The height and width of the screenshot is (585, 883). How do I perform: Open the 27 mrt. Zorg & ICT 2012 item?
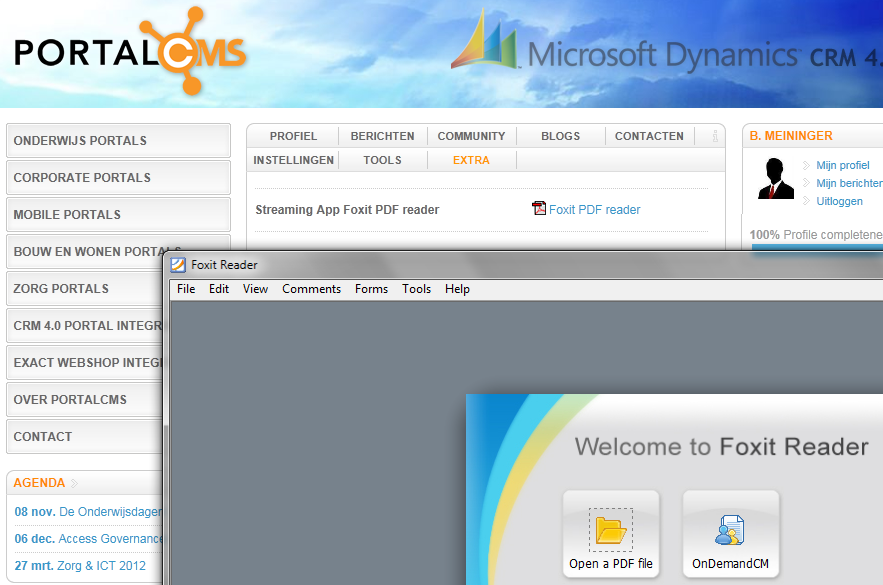coord(80,566)
